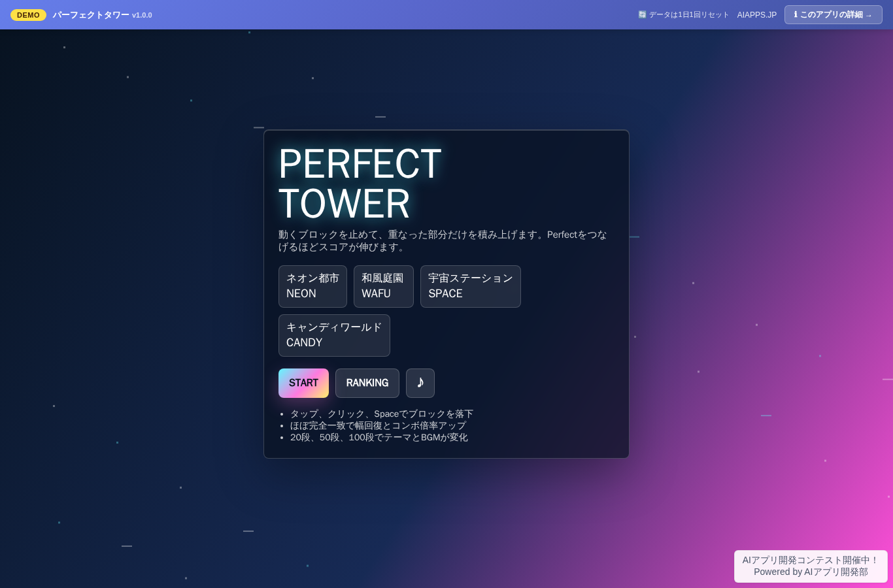Click the v1.0.0 version label

142,15
